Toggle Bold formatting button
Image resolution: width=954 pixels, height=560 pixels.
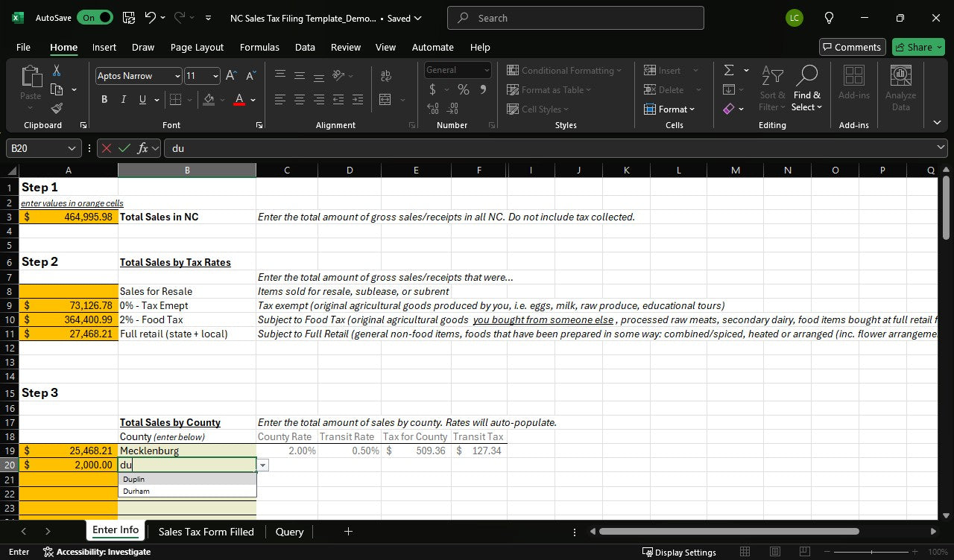pyautogui.click(x=104, y=100)
